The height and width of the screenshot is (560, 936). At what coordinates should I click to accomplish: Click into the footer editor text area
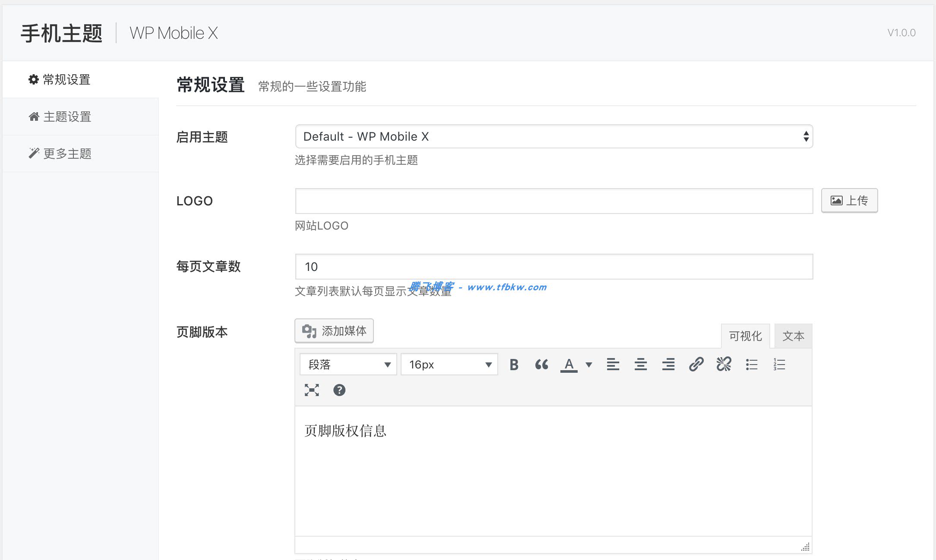(x=553, y=471)
